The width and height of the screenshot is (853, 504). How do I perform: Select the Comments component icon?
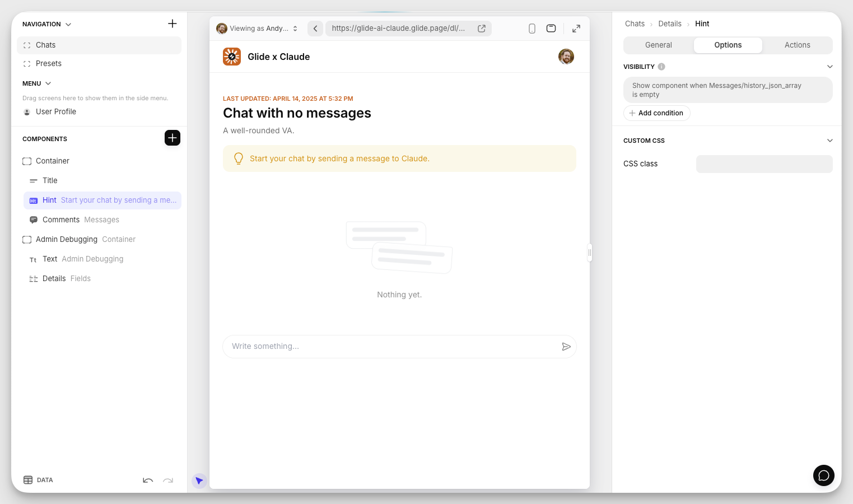pos(34,220)
